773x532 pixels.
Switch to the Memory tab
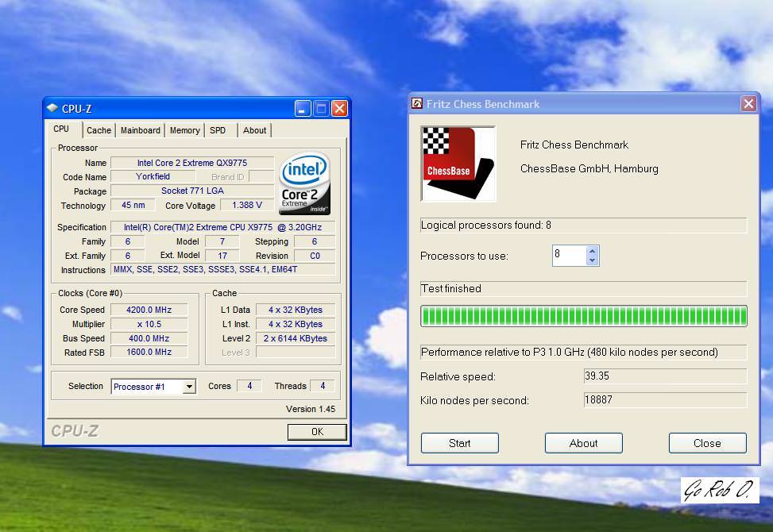tap(185, 130)
